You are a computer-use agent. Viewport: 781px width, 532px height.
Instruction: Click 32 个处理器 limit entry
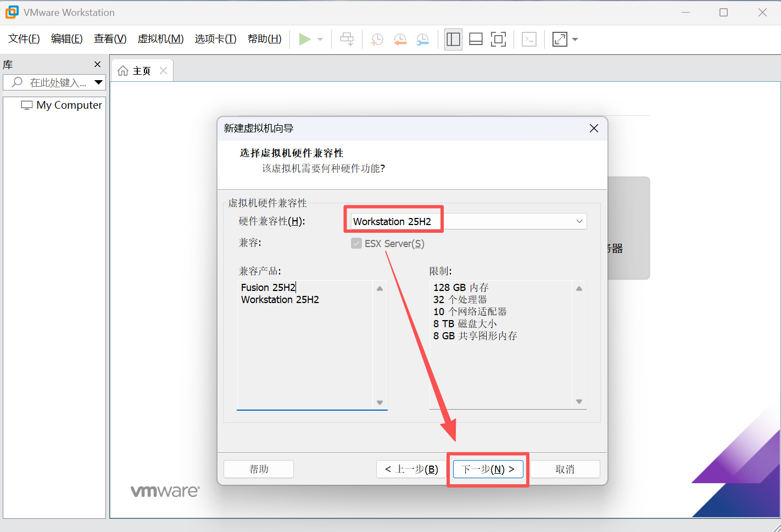460,299
